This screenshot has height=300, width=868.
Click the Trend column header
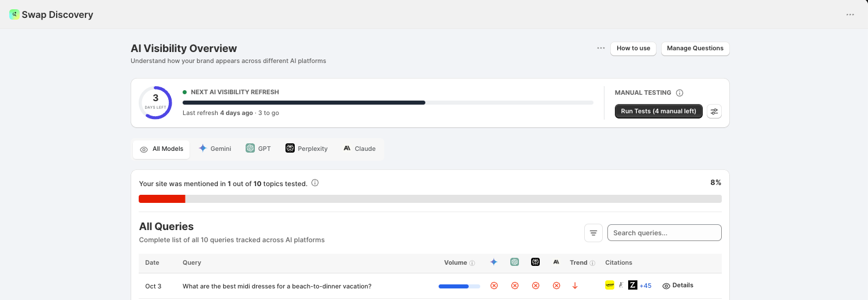(x=578, y=263)
